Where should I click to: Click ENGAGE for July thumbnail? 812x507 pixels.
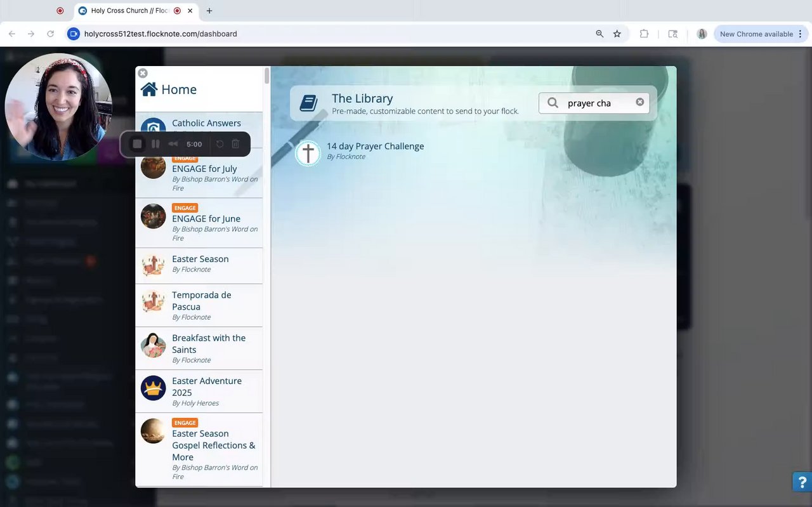point(153,166)
